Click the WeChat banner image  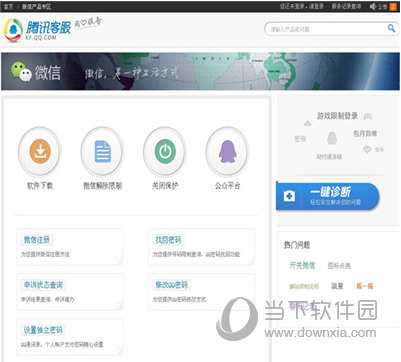[x=200, y=71]
